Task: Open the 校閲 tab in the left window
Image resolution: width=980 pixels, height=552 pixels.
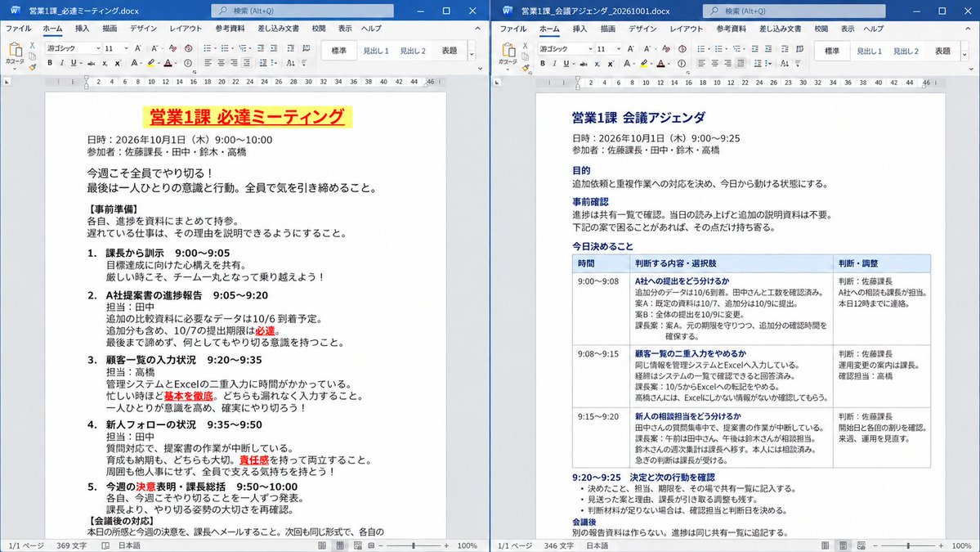Action: click(319, 28)
